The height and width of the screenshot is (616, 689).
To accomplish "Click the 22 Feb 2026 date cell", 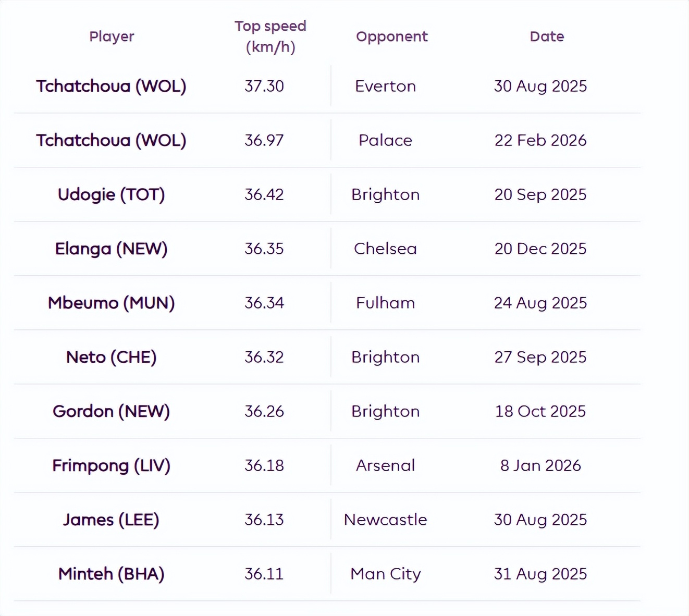I will pos(540,140).
